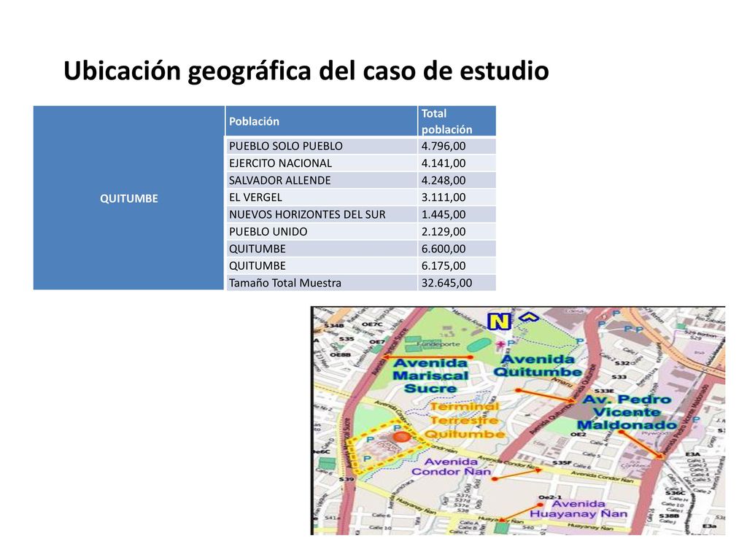The width and height of the screenshot is (747, 560).
Task: Click the 'Avenida Condor Ñan' purple label
Action: pos(451,467)
